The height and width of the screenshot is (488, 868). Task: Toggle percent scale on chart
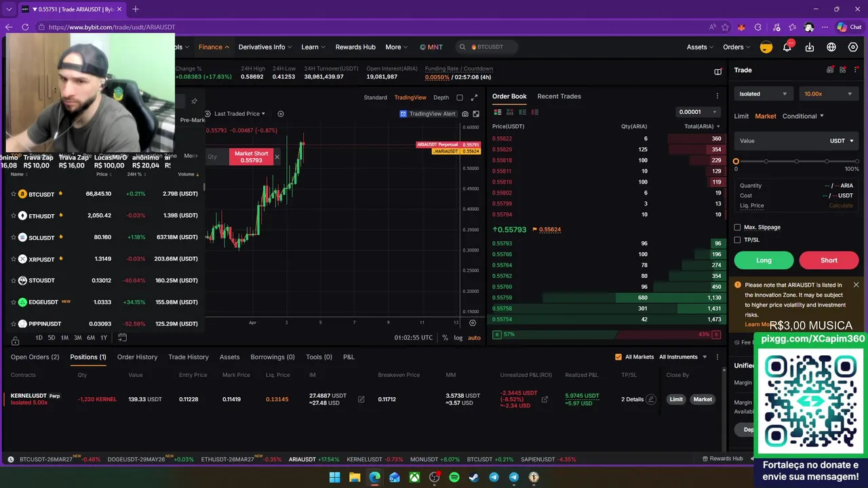coord(445,338)
